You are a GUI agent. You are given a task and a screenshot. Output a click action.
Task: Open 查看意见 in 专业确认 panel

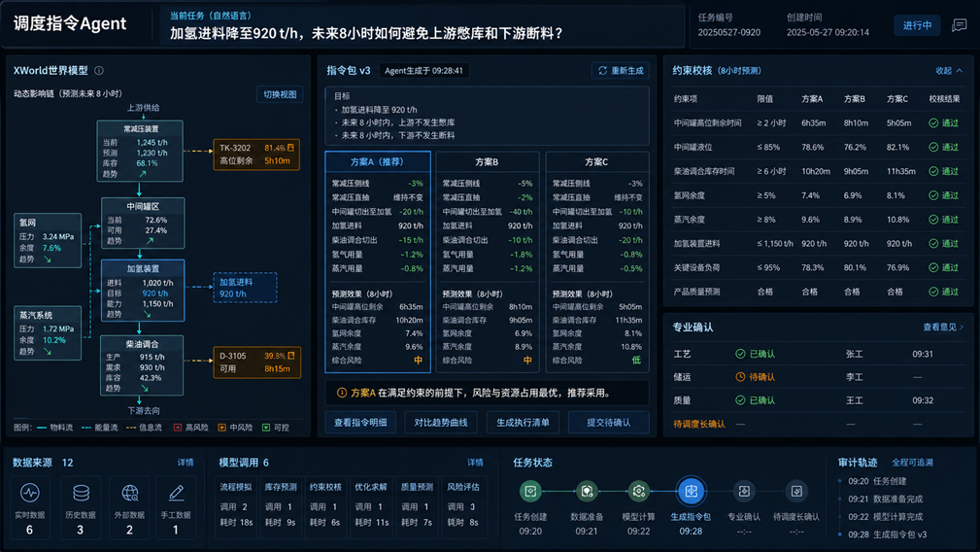click(x=942, y=327)
